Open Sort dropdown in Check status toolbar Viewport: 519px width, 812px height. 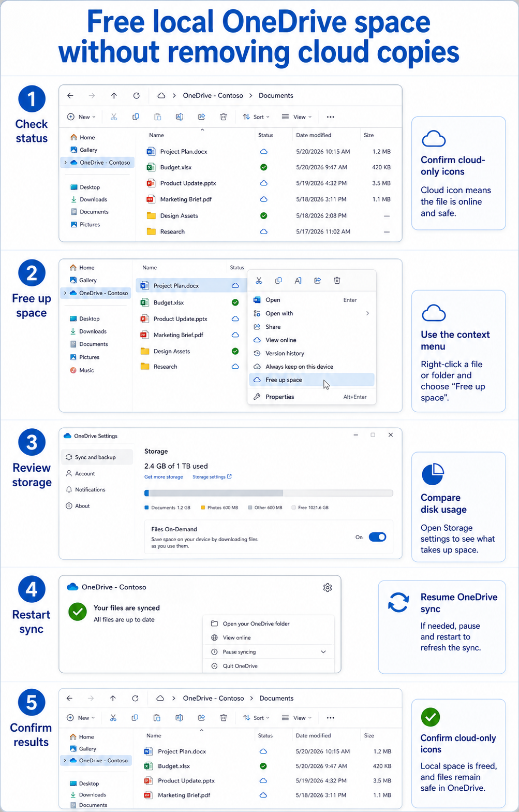click(x=256, y=117)
